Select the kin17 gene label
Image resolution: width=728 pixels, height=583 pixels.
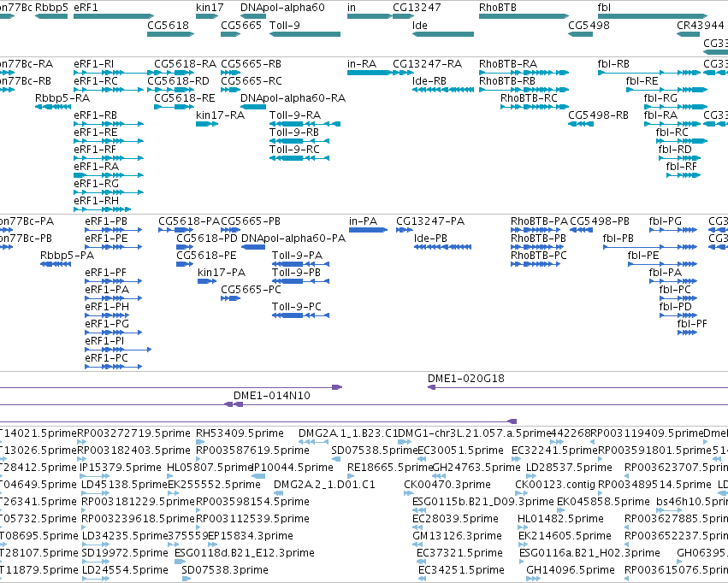210,8
